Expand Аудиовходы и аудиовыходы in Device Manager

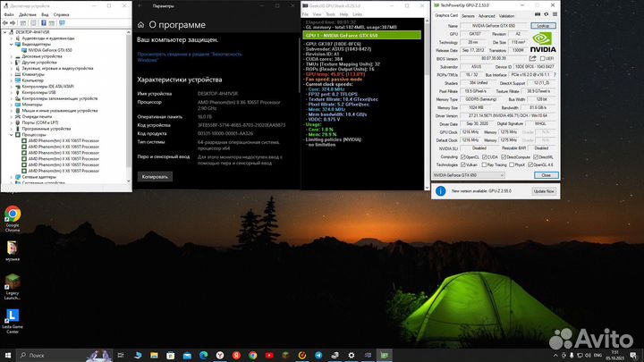pyautogui.click(x=12, y=38)
